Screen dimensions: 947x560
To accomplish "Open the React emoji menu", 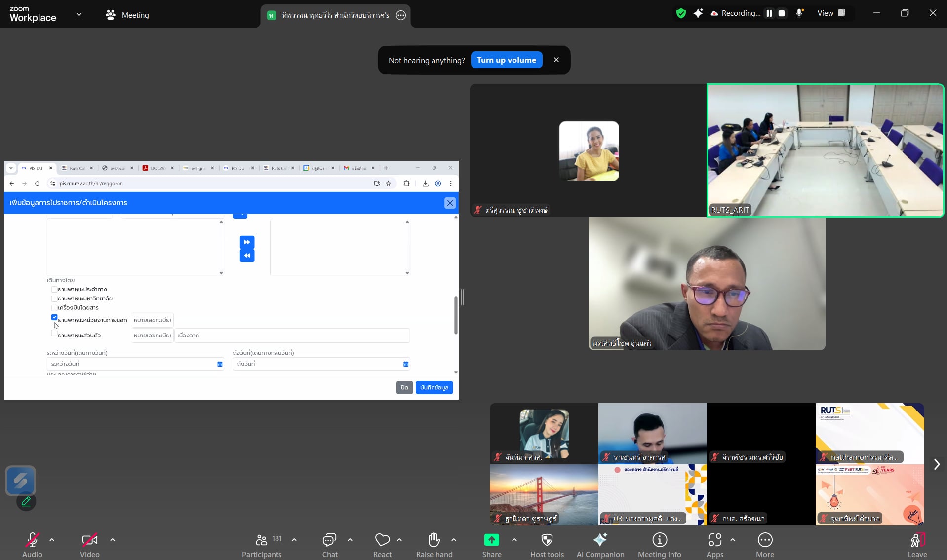I will click(382, 544).
